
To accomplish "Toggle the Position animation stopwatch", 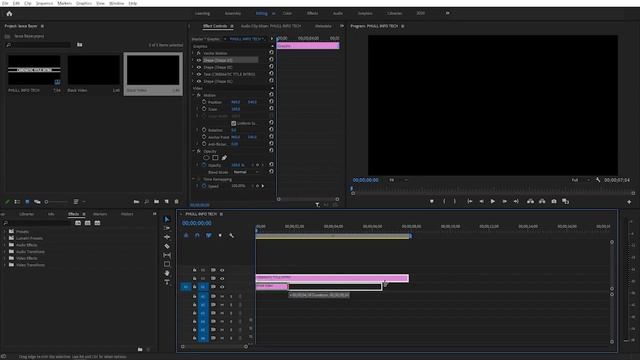I will coord(204,102).
